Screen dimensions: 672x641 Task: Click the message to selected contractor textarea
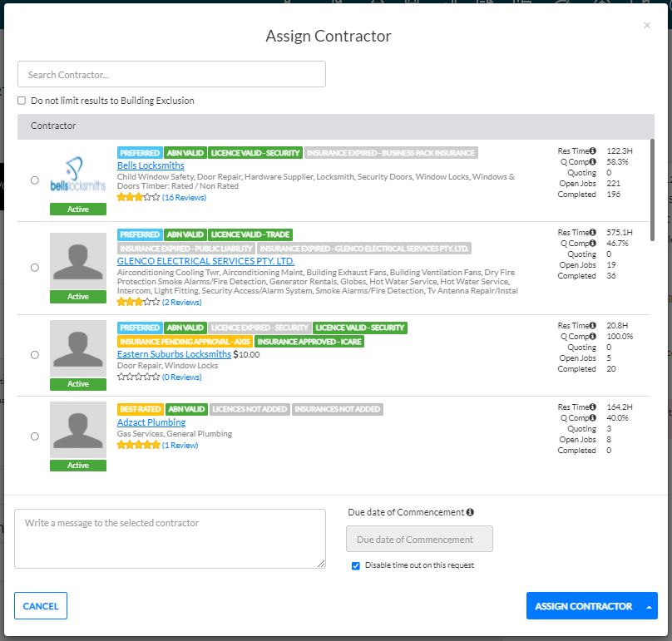[170, 539]
